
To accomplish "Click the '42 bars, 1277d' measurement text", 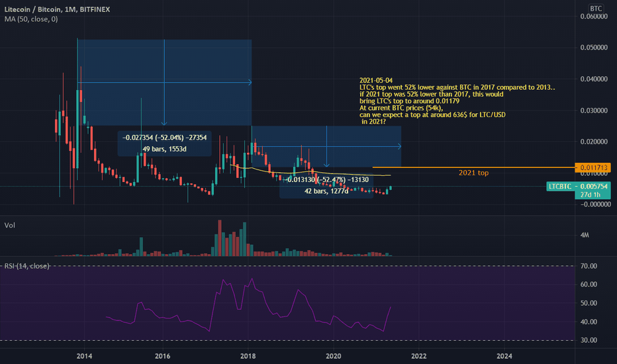I will point(326,191).
